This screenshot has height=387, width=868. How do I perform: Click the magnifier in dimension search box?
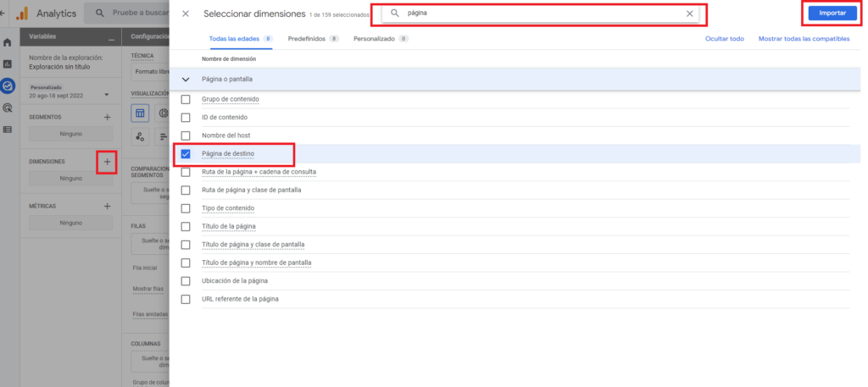395,14
